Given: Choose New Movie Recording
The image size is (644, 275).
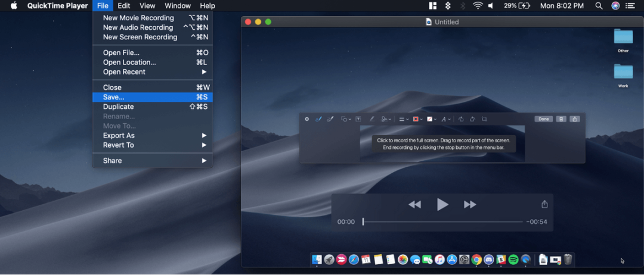Looking at the screenshot, I should [x=153, y=18].
